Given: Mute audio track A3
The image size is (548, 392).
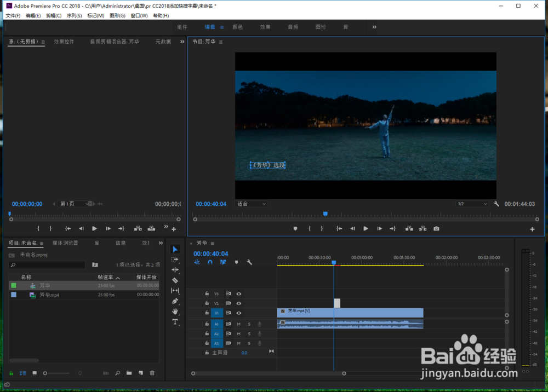Looking at the screenshot, I should [x=239, y=343].
